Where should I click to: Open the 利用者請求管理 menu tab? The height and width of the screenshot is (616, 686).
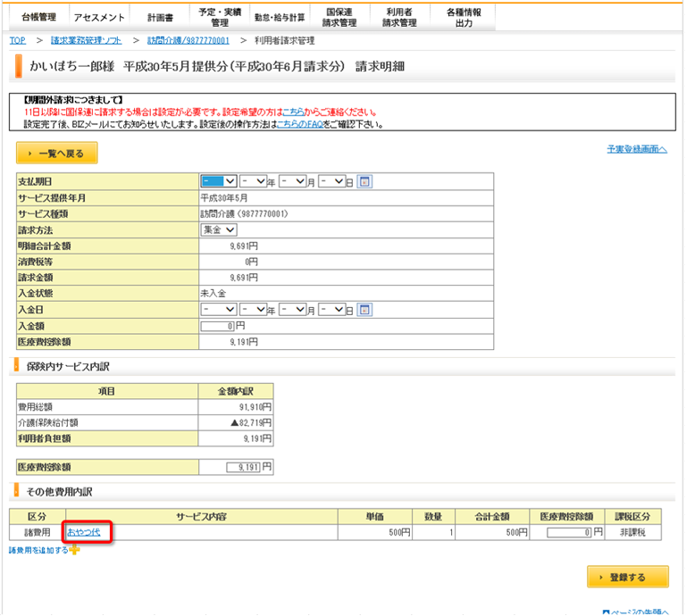(400, 17)
